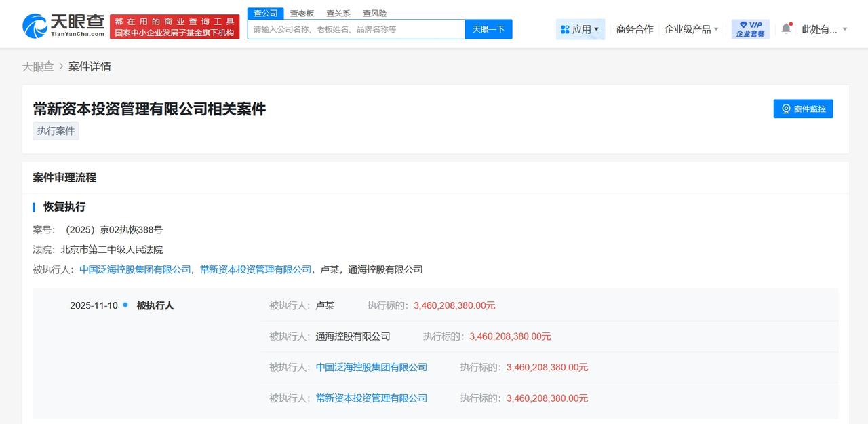Click the red promotional banner next to the logo

[174, 24]
